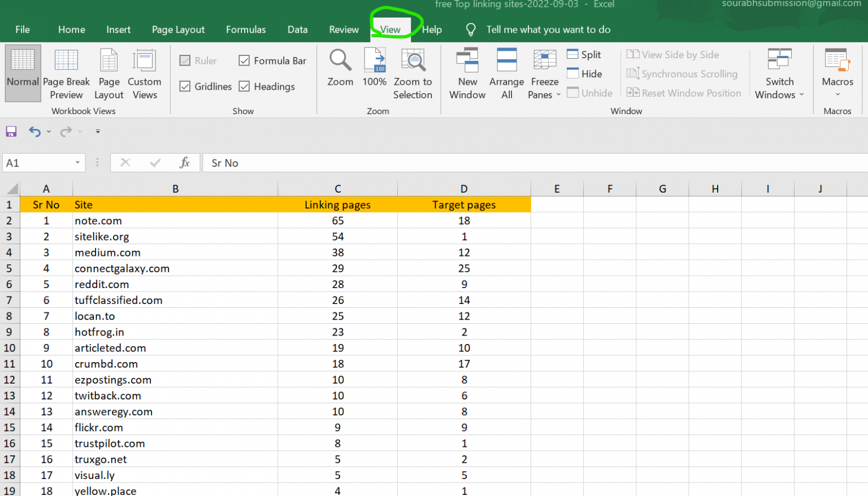
Task: Split the worksheet window
Action: pos(584,54)
